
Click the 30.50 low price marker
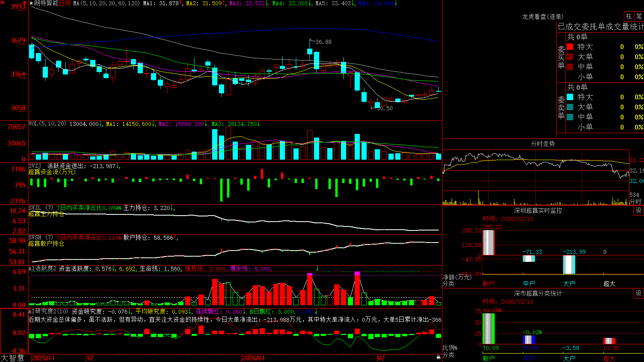[384, 108]
